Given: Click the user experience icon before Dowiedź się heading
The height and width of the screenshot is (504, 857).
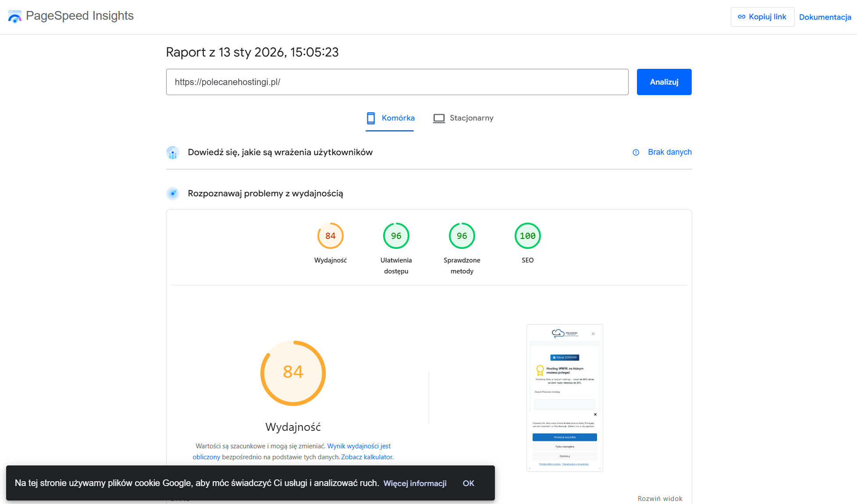Looking at the screenshot, I should click(173, 152).
